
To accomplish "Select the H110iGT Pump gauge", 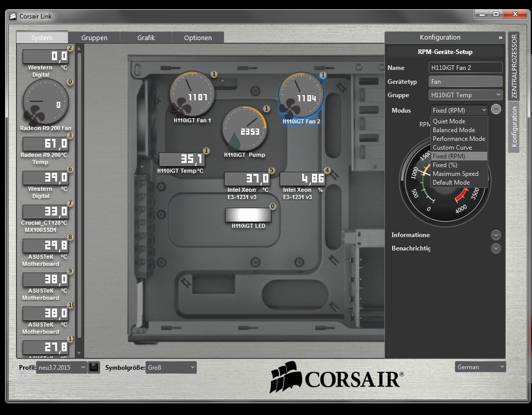I will 245,129.
